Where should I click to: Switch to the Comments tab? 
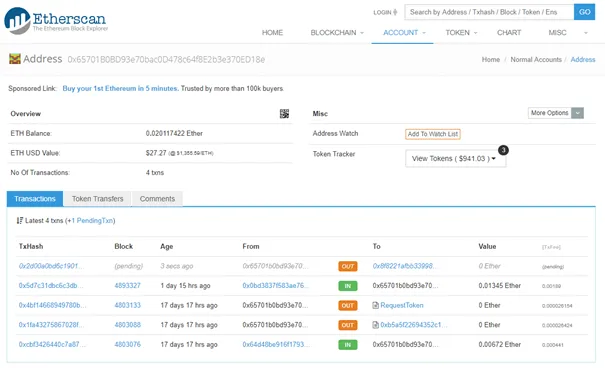157,199
